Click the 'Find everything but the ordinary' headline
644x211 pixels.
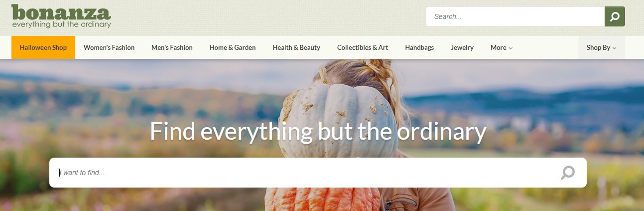click(318, 131)
